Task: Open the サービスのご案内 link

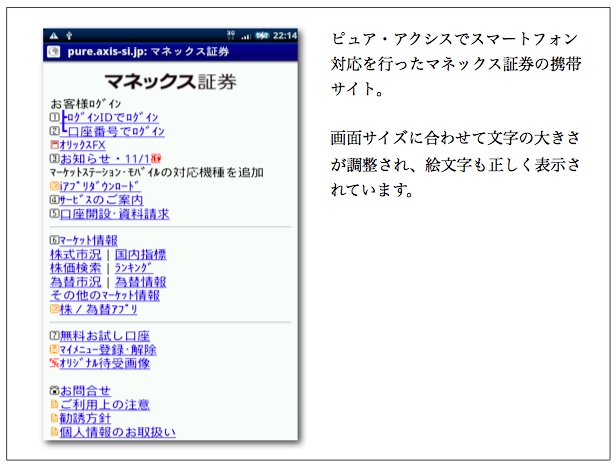Action: (101, 200)
